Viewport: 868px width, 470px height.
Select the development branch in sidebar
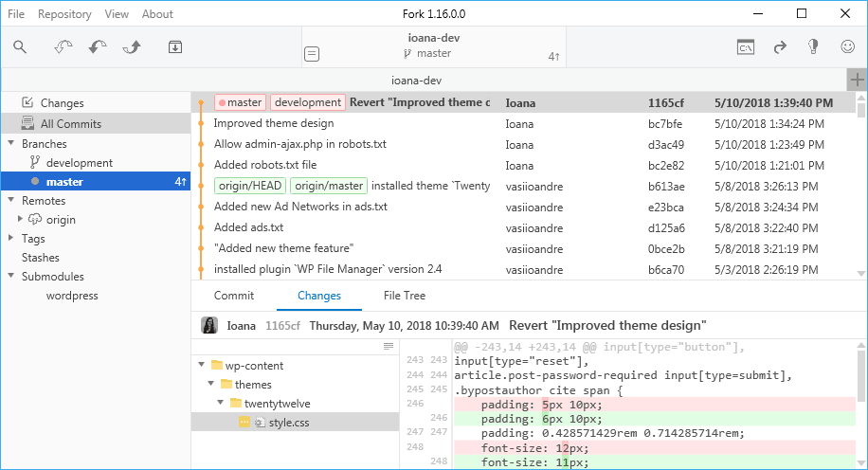[x=95, y=163]
